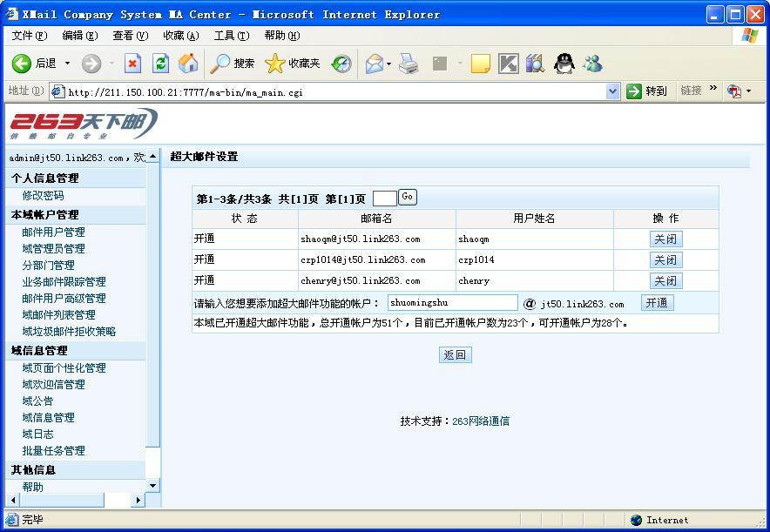The image size is (770, 532).
Task: Click 关闭 for shaoqm@jt50.link263.com
Action: coord(665,239)
